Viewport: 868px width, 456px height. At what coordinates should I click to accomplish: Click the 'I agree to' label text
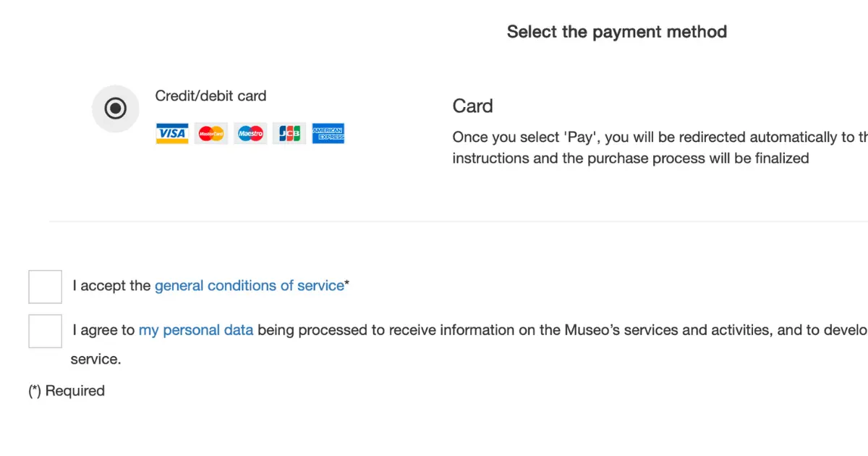tap(103, 330)
